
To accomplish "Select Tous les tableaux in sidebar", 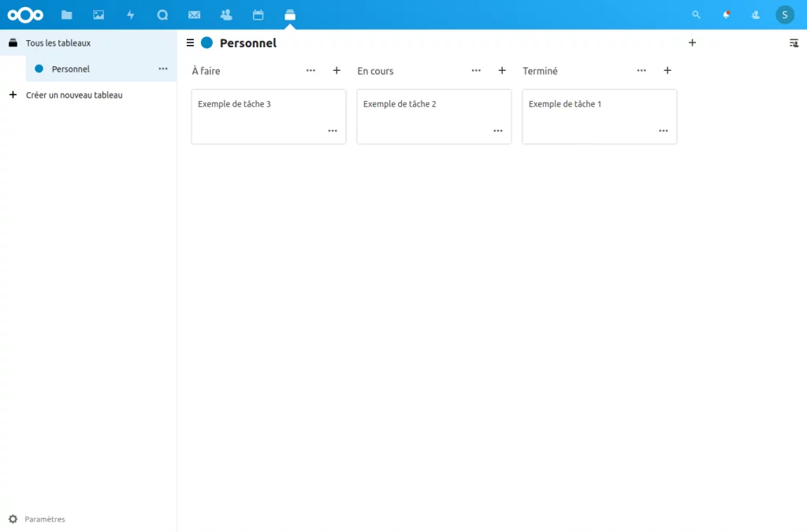I will click(88, 43).
